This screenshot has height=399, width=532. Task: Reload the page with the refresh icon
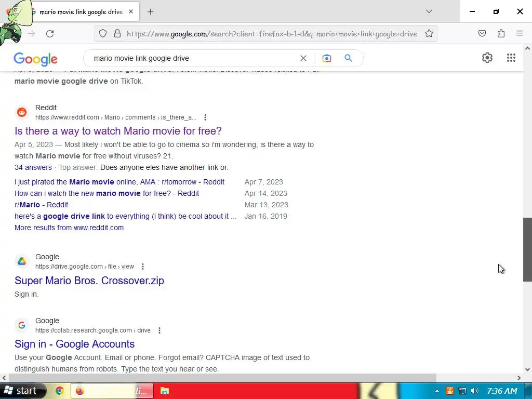[50, 34]
